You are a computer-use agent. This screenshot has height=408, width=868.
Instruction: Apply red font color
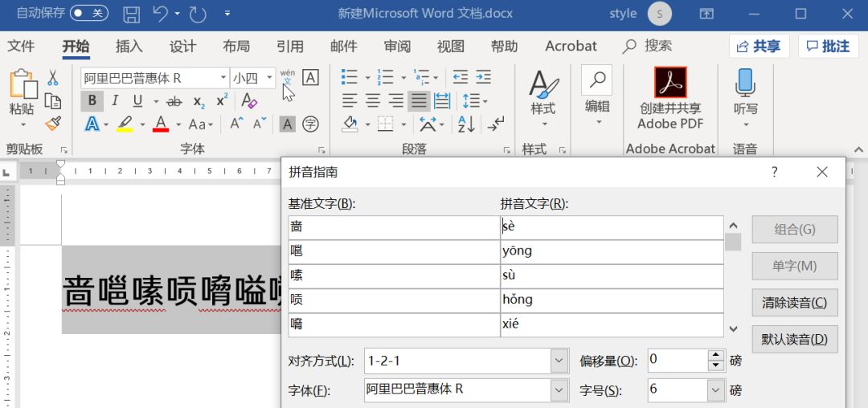tap(161, 124)
